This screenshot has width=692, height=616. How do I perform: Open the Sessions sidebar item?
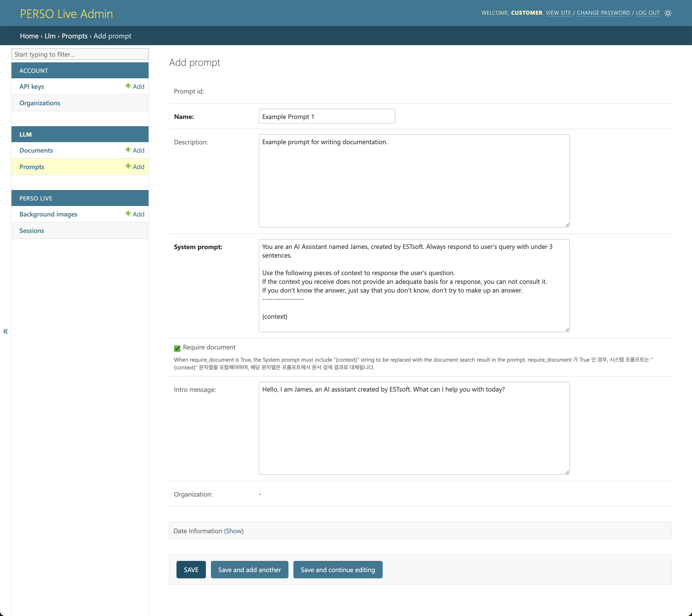pos(32,231)
